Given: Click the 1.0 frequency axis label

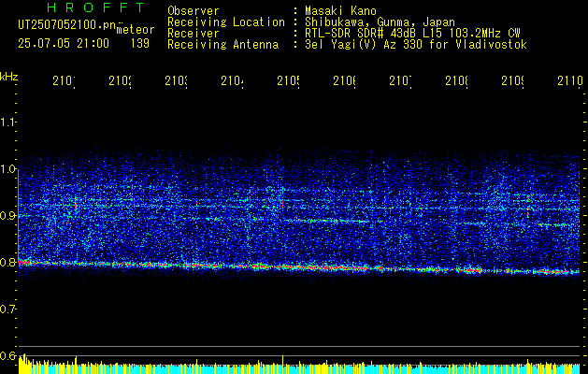Looking at the screenshot, I should point(7,169).
